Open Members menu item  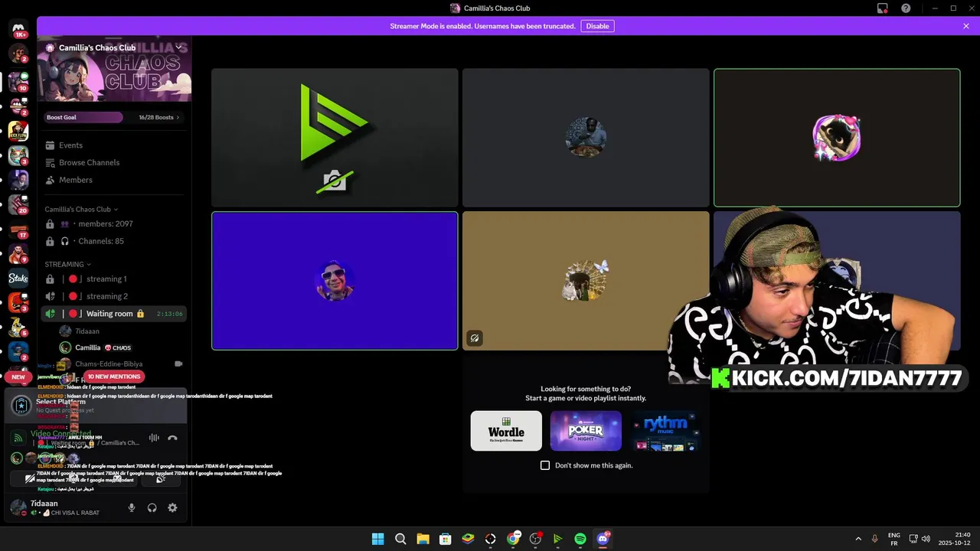pyautogui.click(x=114, y=180)
